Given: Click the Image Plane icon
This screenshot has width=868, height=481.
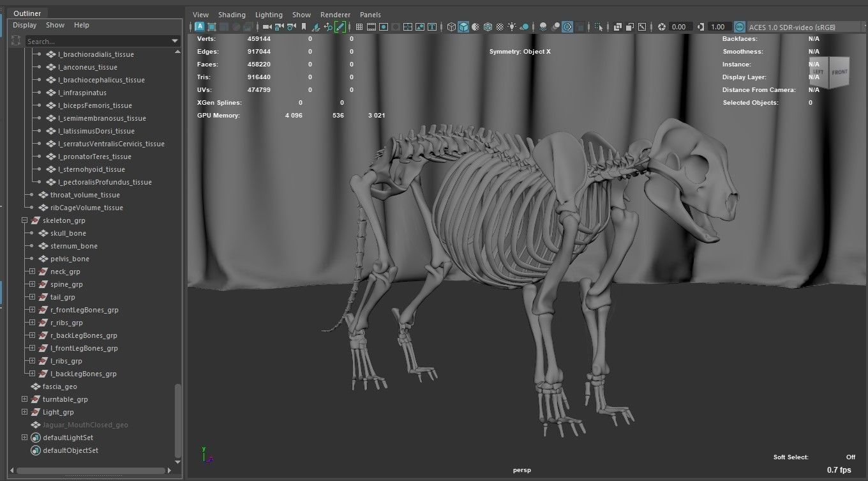Looking at the screenshot, I should 315,27.
